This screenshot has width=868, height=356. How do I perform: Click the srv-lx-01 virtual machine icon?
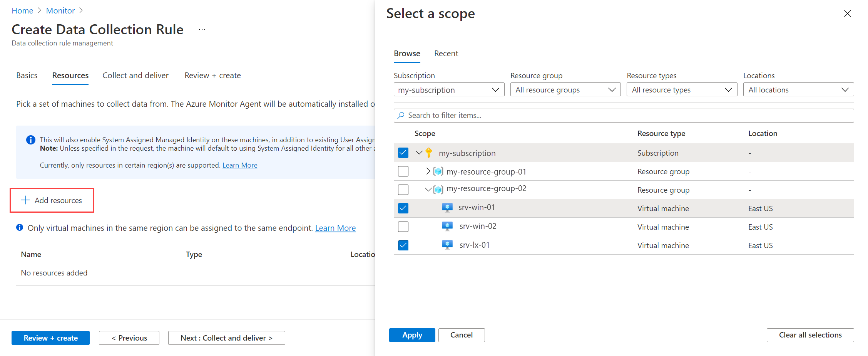pyautogui.click(x=447, y=245)
